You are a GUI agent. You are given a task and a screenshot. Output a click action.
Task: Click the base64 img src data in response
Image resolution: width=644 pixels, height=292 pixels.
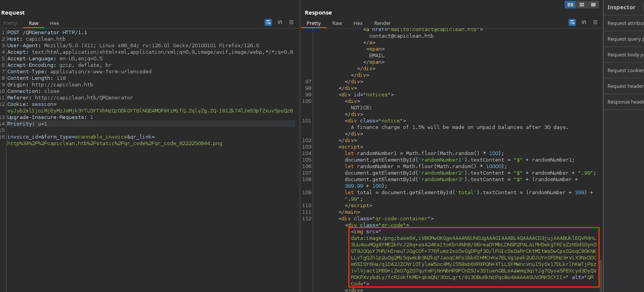474,258
